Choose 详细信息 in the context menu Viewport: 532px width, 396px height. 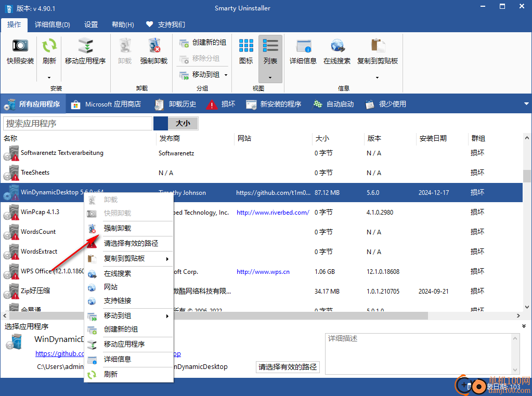pos(129,359)
